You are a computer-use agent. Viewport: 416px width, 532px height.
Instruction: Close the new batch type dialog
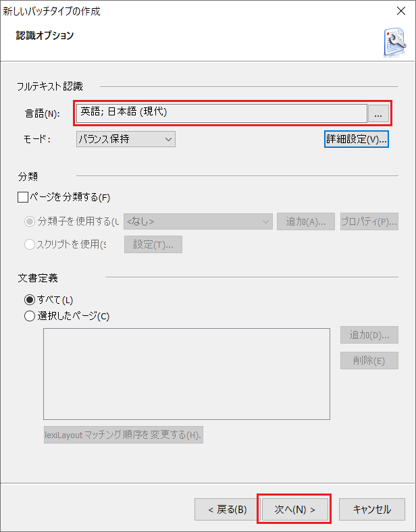tap(401, 11)
